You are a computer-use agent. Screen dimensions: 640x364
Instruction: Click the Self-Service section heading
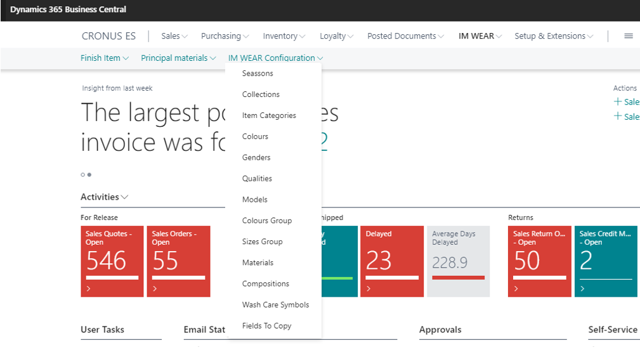pos(613,330)
